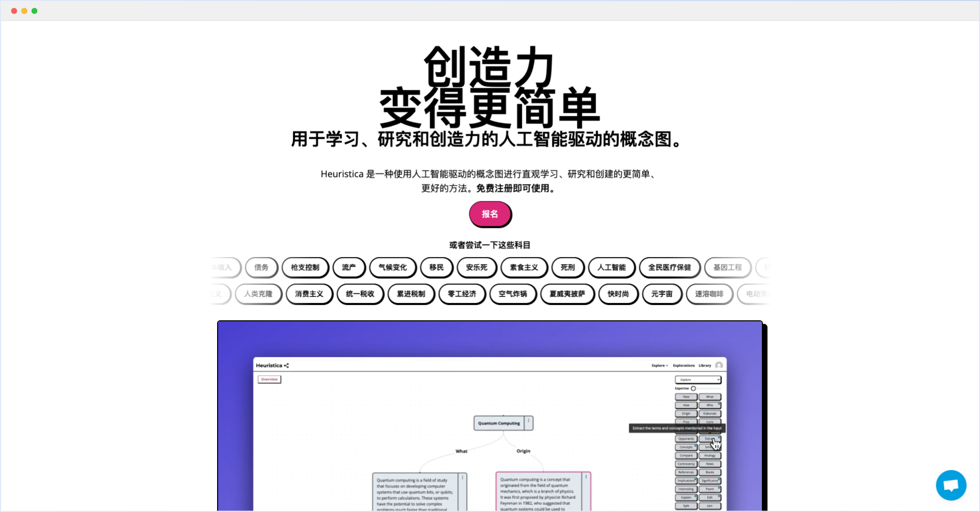This screenshot has width=980, height=512.
Task: Click the Explain button in the demo panel
Action: click(x=686, y=498)
